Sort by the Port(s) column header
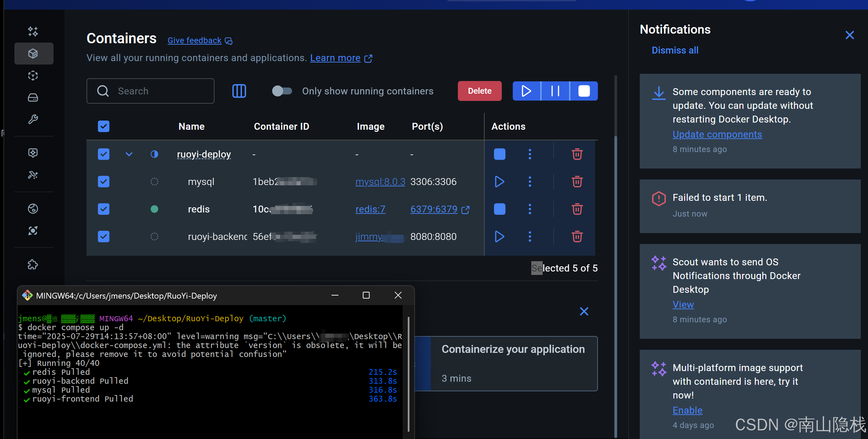The height and width of the screenshot is (439, 868). [427, 127]
